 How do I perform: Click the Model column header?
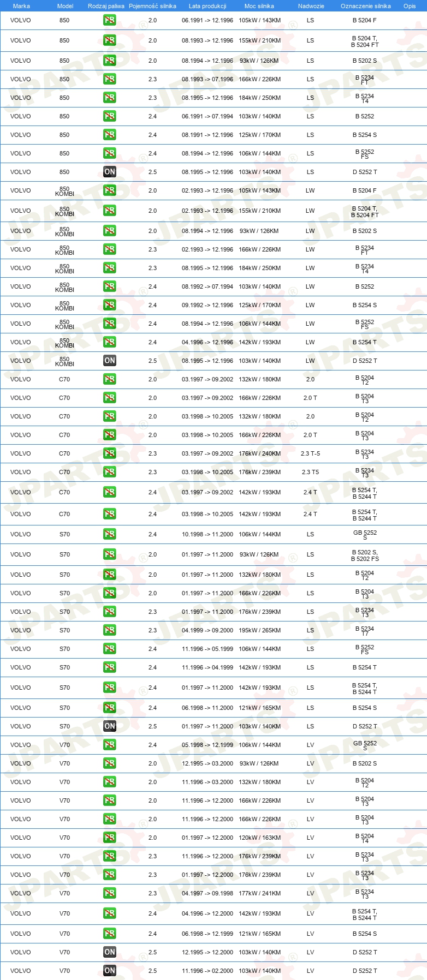(66, 6)
